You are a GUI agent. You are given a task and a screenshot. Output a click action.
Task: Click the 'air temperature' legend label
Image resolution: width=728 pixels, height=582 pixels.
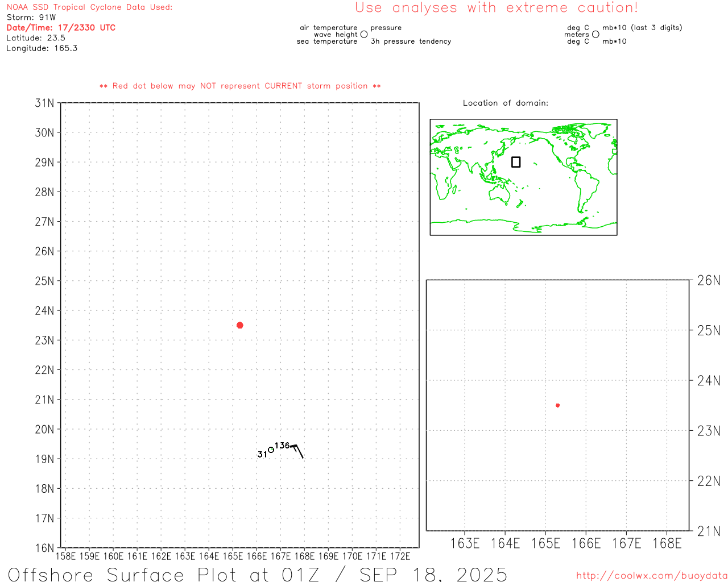pos(329,27)
